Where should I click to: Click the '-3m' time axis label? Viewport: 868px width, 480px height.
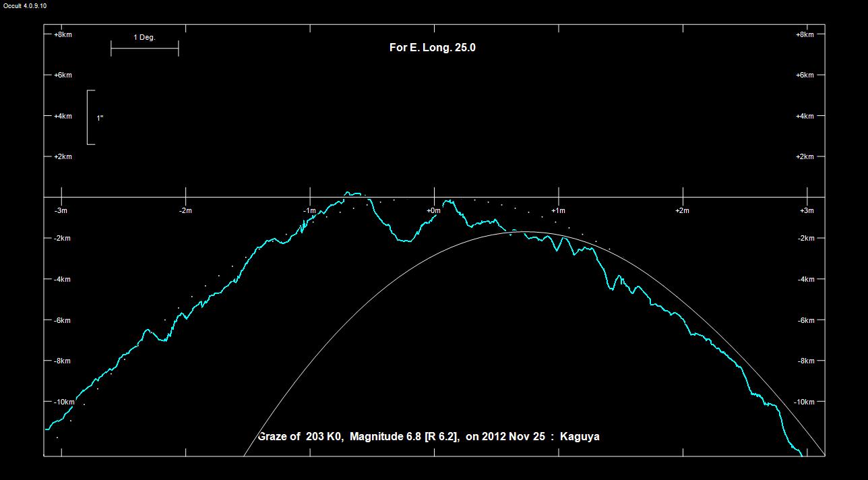(61, 210)
